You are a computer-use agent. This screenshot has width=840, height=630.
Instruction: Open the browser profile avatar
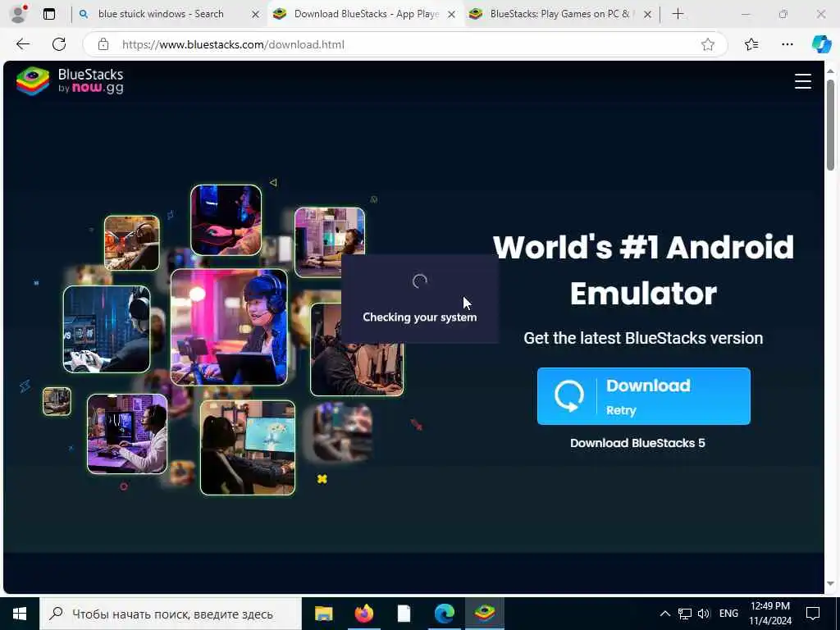(x=18, y=14)
